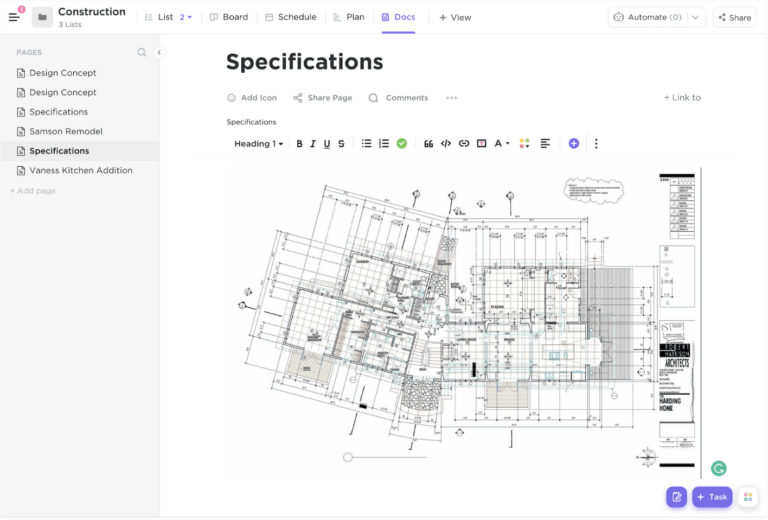Toggle underline text formatting
This screenshot has width=768, height=520.
[x=327, y=144]
